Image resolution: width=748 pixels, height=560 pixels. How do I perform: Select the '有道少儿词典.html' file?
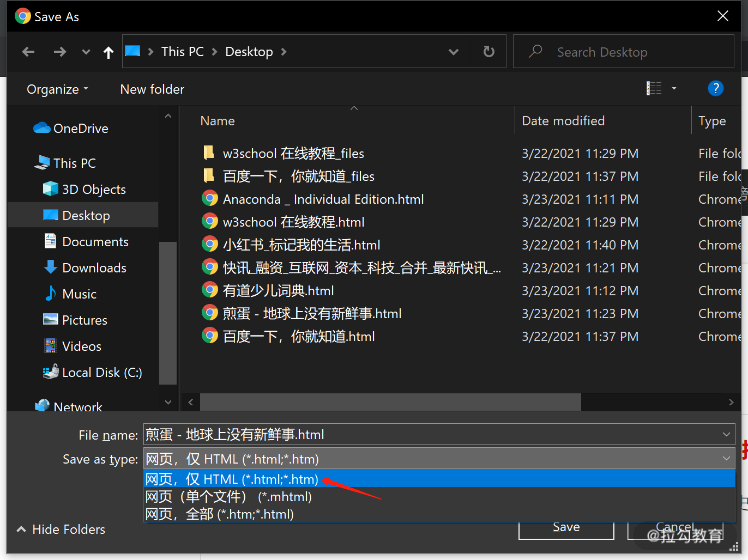point(278,291)
